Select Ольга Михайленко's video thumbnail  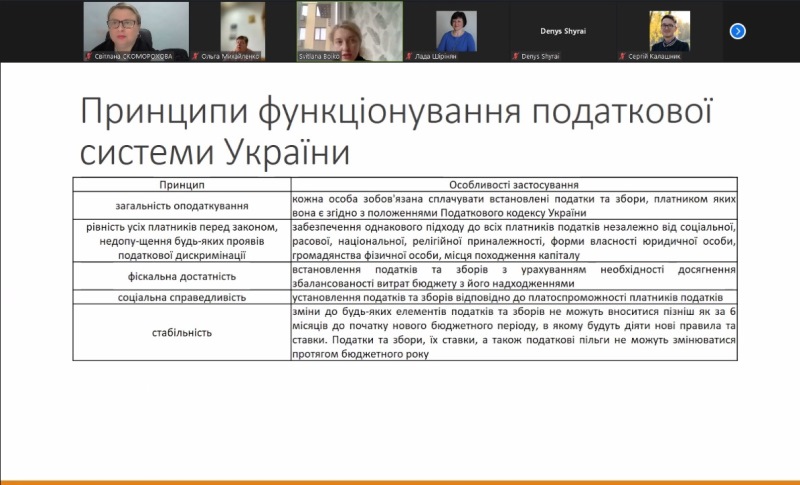coord(243,32)
